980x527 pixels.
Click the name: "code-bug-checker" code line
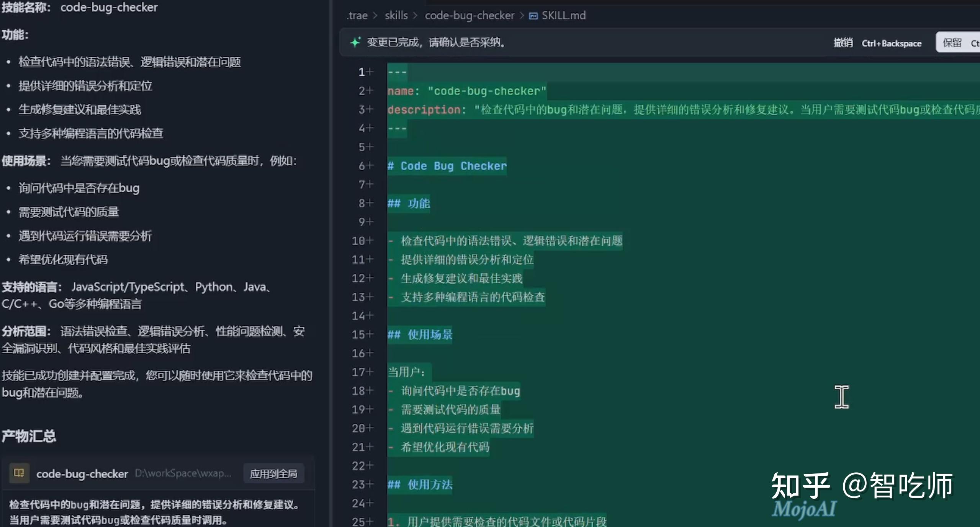pyautogui.click(x=467, y=91)
